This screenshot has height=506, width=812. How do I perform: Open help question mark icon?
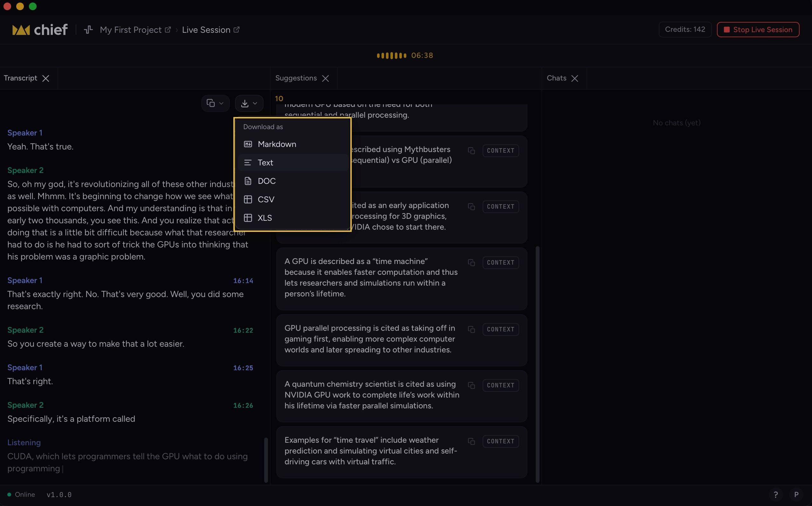pyautogui.click(x=775, y=495)
